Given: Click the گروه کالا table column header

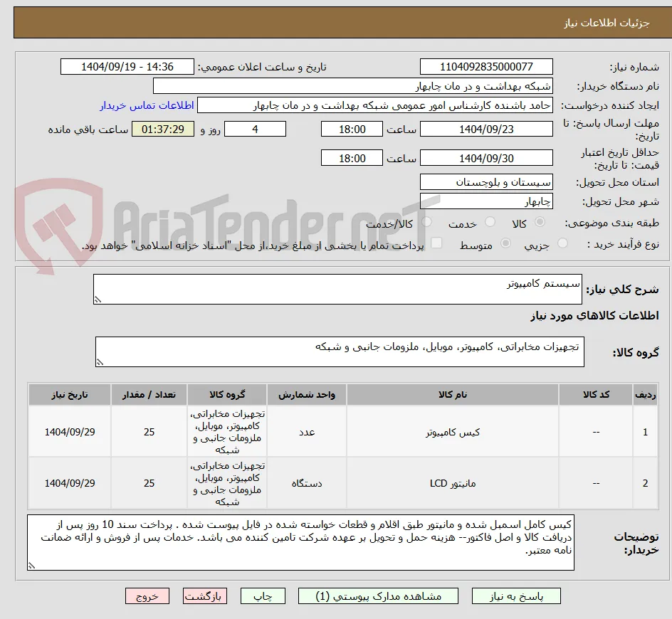Looking at the screenshot, I should (x=227, y=395).
